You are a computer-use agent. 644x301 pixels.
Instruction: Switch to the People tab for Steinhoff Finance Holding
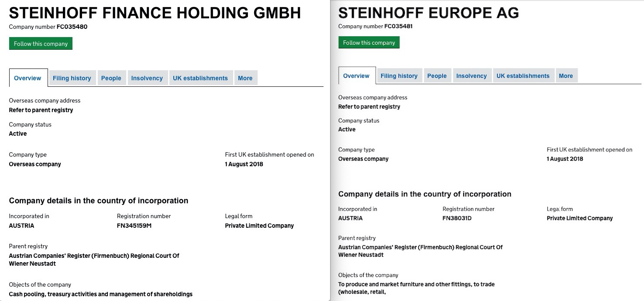[x=111, y=78]
